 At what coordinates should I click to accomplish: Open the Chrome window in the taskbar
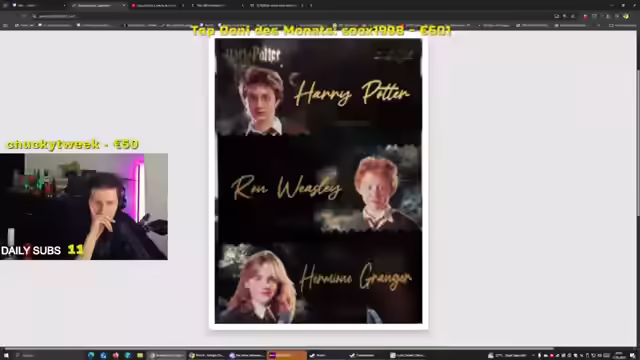[207, 355]
